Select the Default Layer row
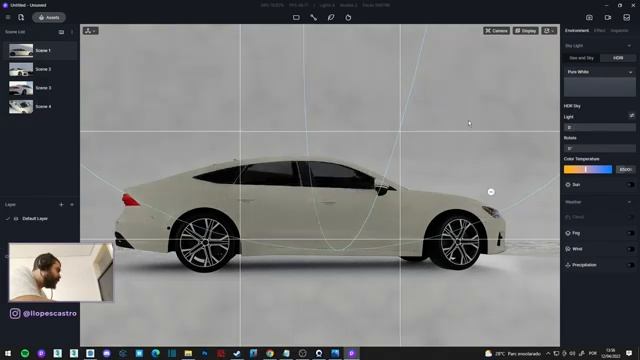 [x=40, y=219]
